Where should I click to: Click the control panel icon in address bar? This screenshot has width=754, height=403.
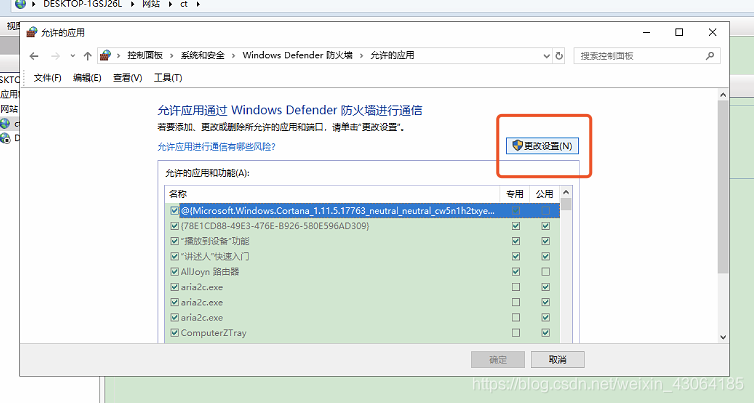[x=105, y=56]
